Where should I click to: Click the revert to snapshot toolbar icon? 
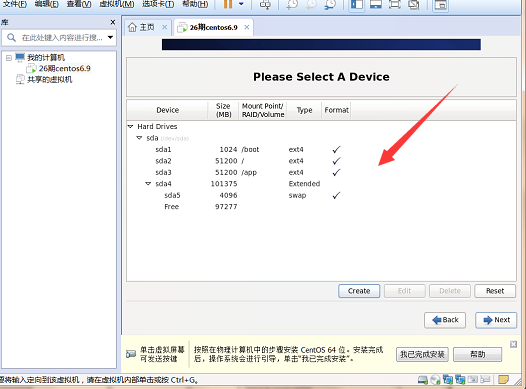(x=311, y=4)
